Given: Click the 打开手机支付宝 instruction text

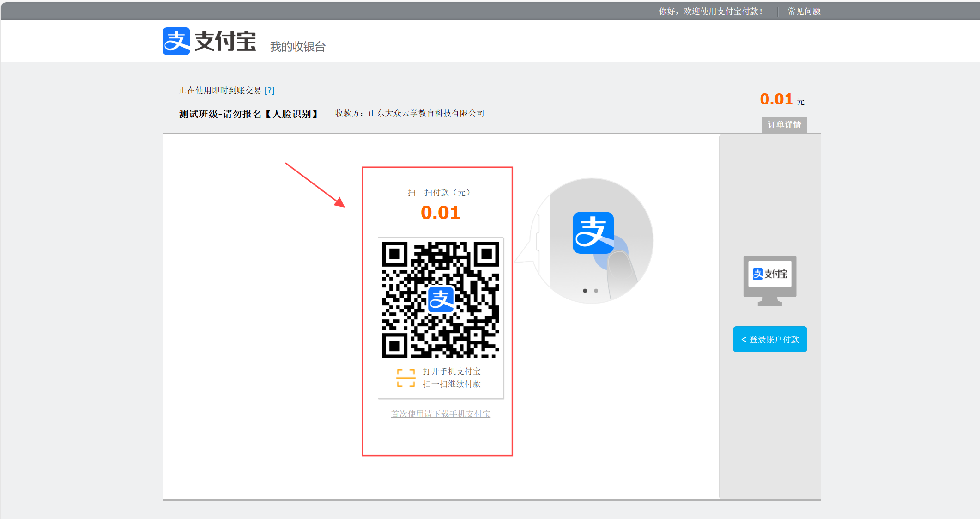Looking at the screenshot, I should pyautogui.click(x=452, y=372).
